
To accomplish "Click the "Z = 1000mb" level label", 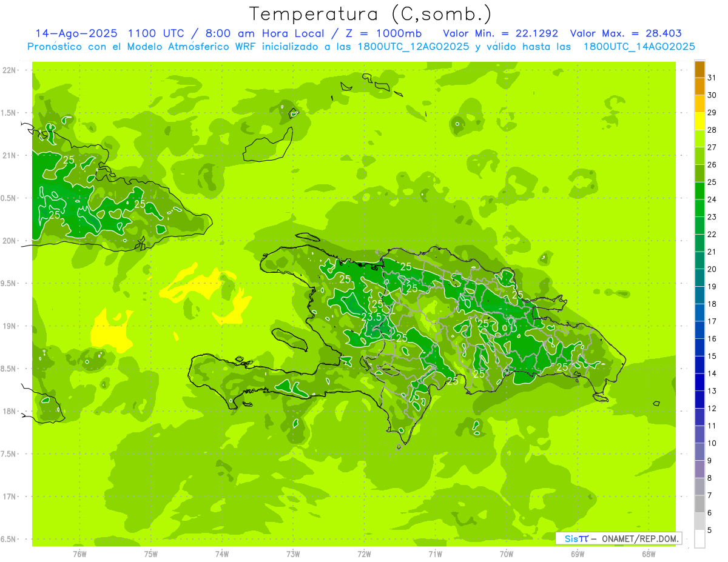I will [382, 33].
